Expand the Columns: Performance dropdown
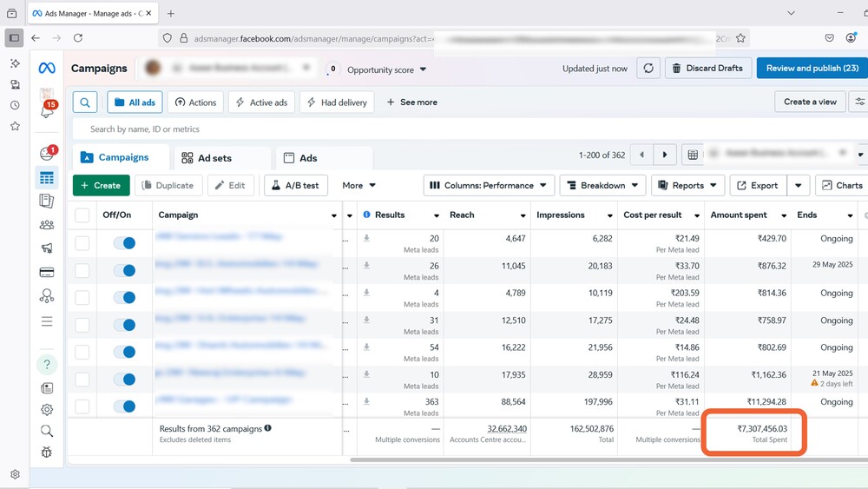 point(490,185)
